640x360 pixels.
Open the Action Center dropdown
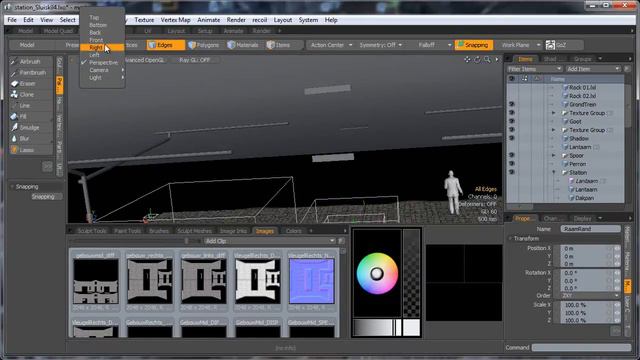(331, 45)
